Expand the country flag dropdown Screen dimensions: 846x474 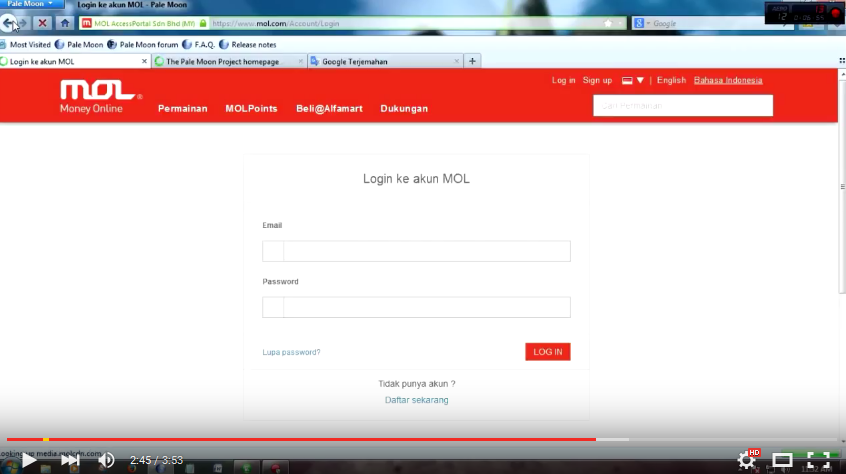(x=633, y=80)
